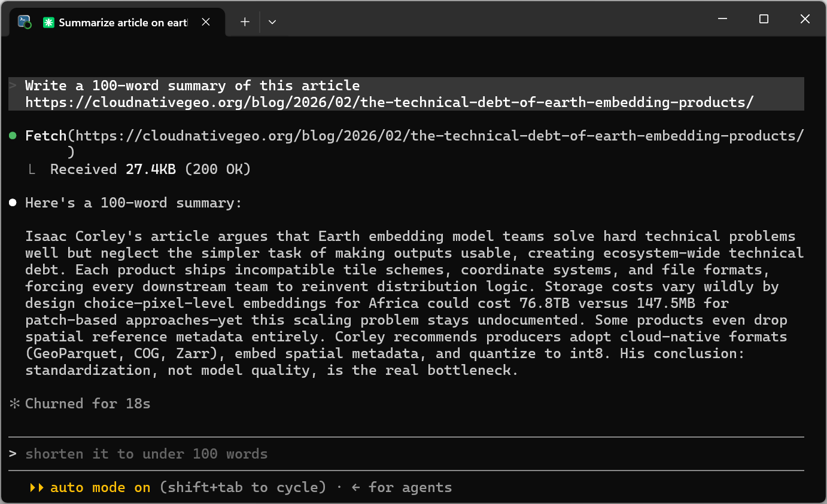Open a new tab with plus icon

pyautogui.click(x=245, y=22)
